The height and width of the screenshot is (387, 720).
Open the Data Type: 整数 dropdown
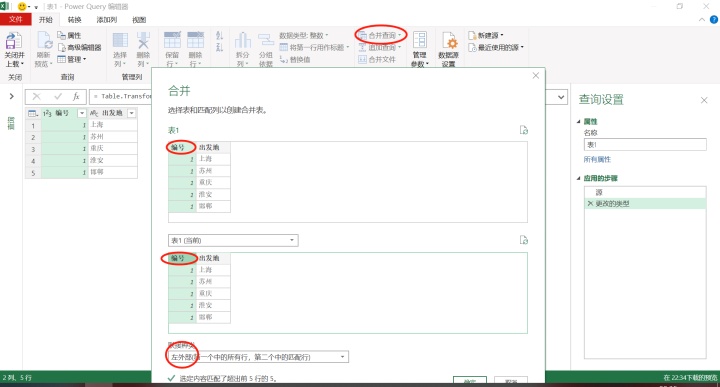[304, 35]
